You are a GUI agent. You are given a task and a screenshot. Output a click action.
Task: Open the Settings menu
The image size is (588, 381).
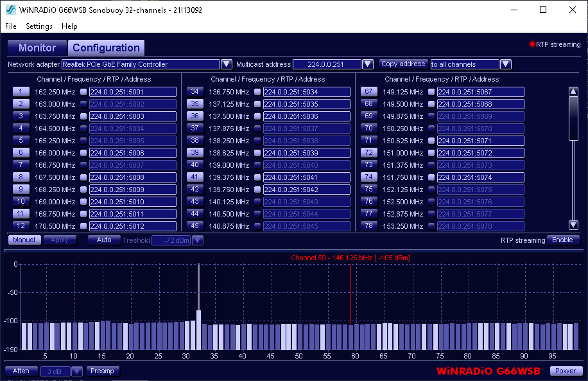click(39, 26)
